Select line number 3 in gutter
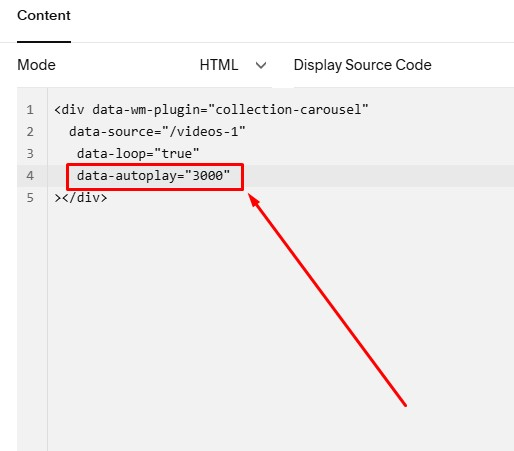This screenshot has height=451, width=514. pyautogui.click(x=30, y=154)
